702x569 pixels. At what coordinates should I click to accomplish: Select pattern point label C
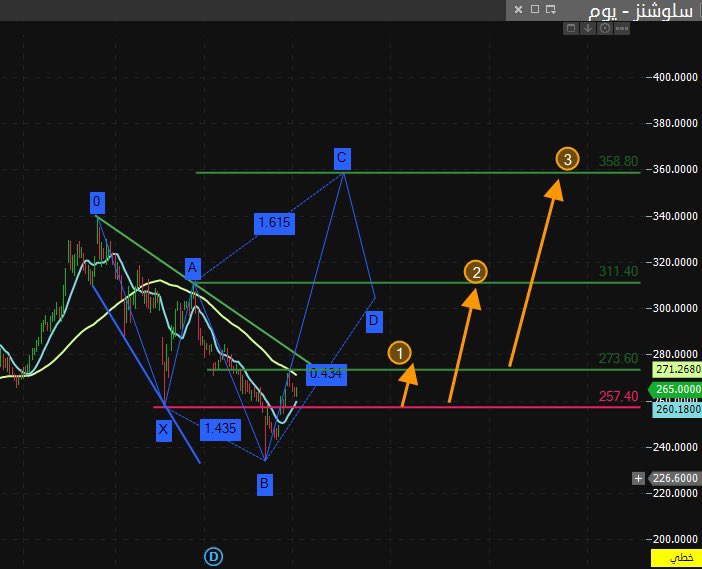pyautogui.click(x=342, y=158)
